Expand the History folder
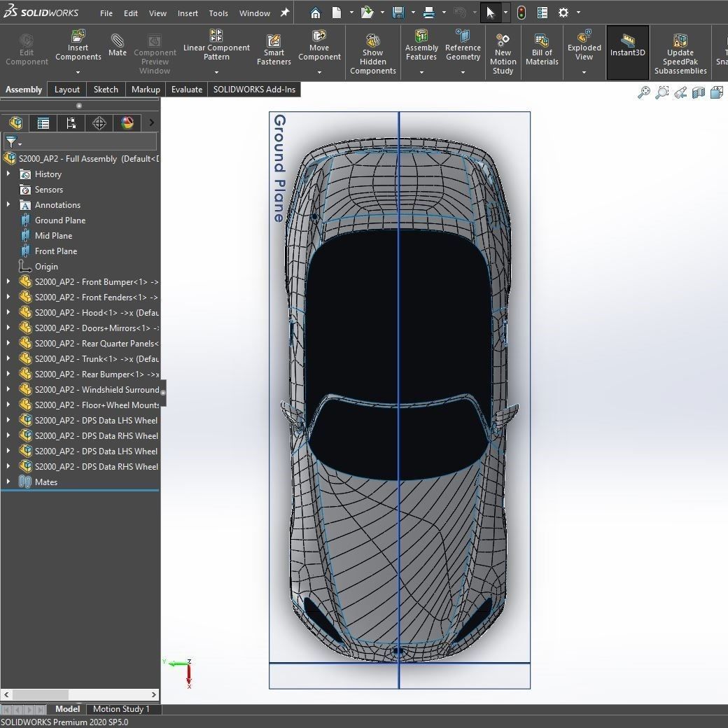This screenshot has width=728, height=728. point(8,174)
